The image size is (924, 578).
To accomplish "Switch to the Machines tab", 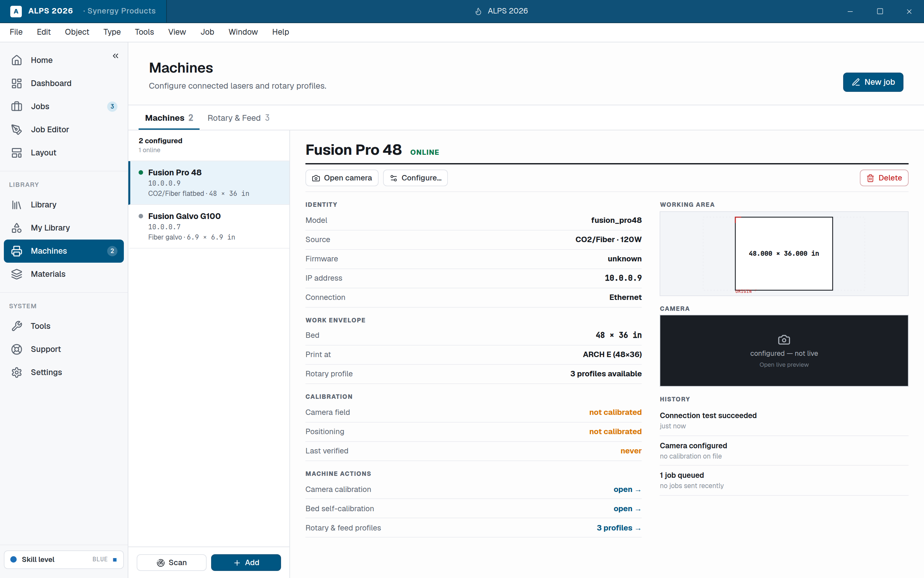I will (169, 118).
